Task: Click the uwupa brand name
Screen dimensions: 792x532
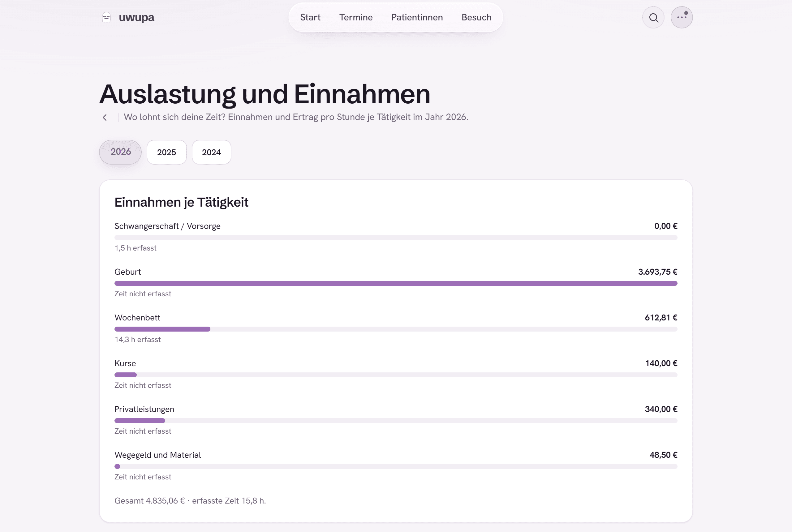Action: click(x=136, y=17)
